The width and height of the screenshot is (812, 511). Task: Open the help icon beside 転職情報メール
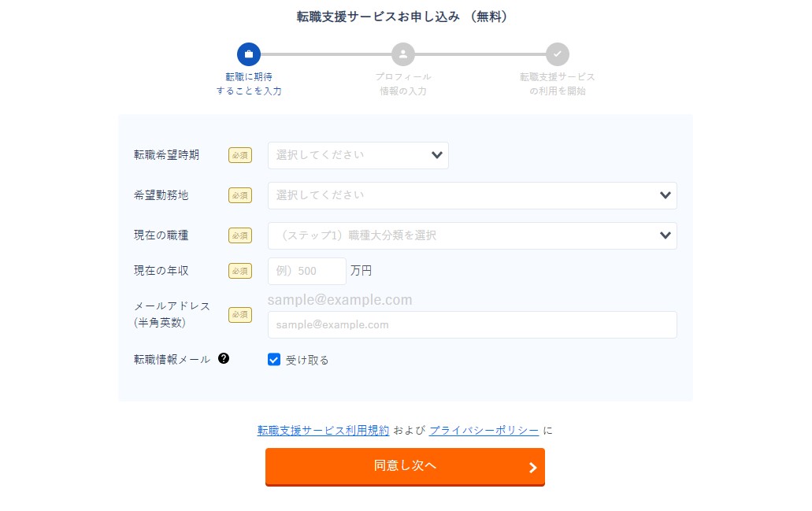(x=224, y=358)
